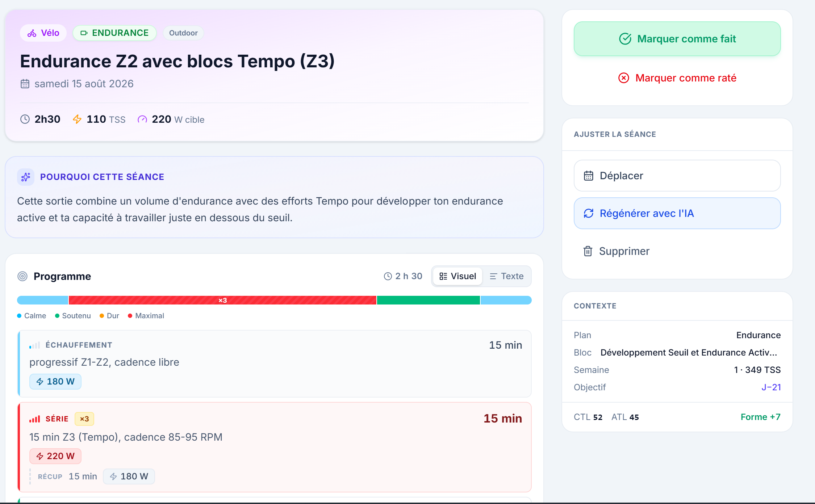The width and height of the screenshot is (815, 504).
Task: Switch to the Texte view
Action: (x=506, y=276)
